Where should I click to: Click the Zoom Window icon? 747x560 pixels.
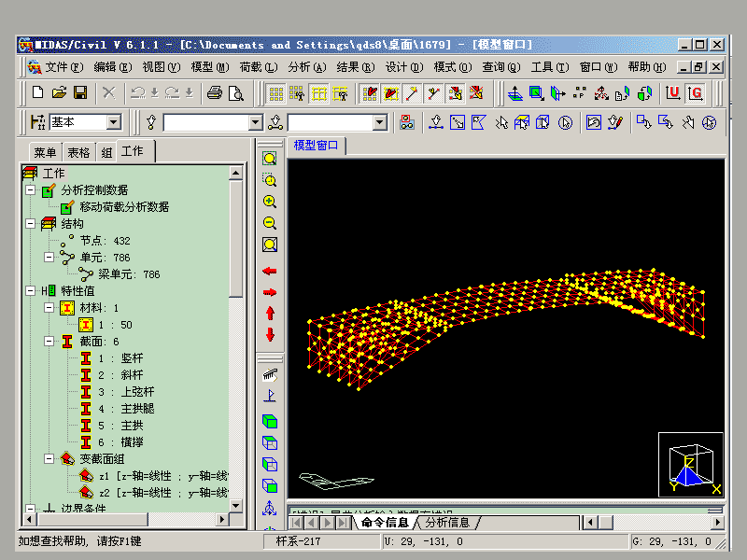(270, 180)
